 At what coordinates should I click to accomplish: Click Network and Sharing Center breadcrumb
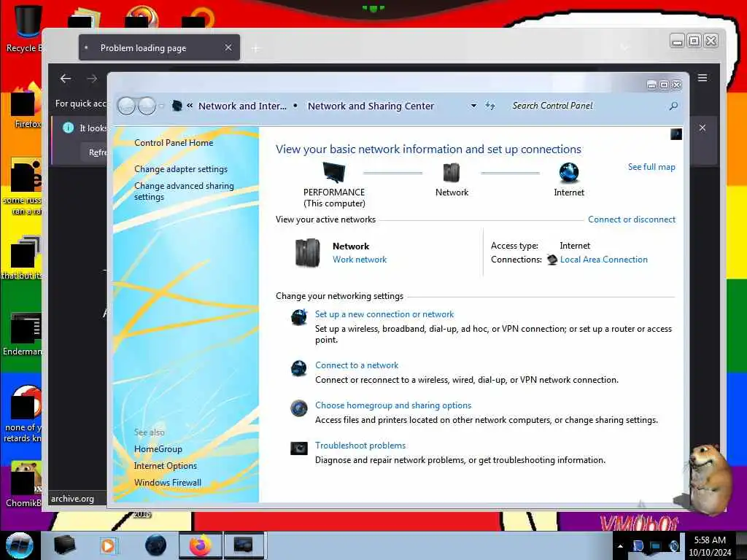(x=371, y=106)
